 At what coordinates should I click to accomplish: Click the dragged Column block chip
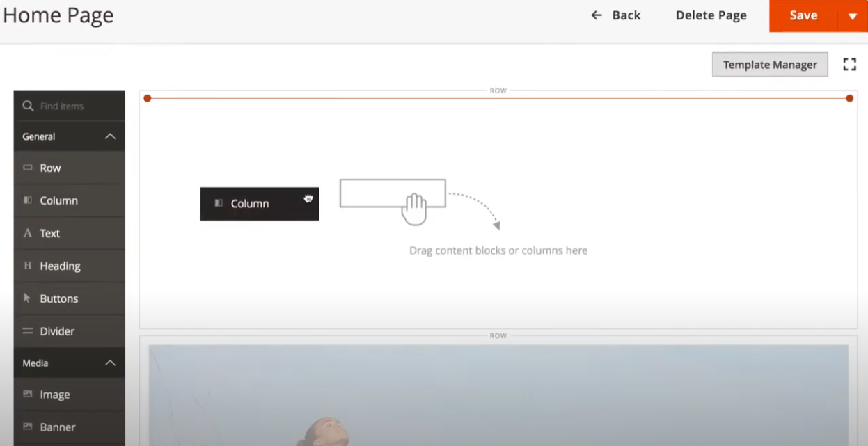click(x=259, y=204)
